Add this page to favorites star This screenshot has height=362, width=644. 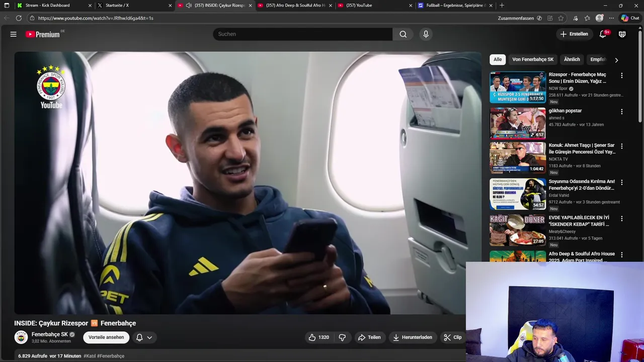(x=561, y=18)
